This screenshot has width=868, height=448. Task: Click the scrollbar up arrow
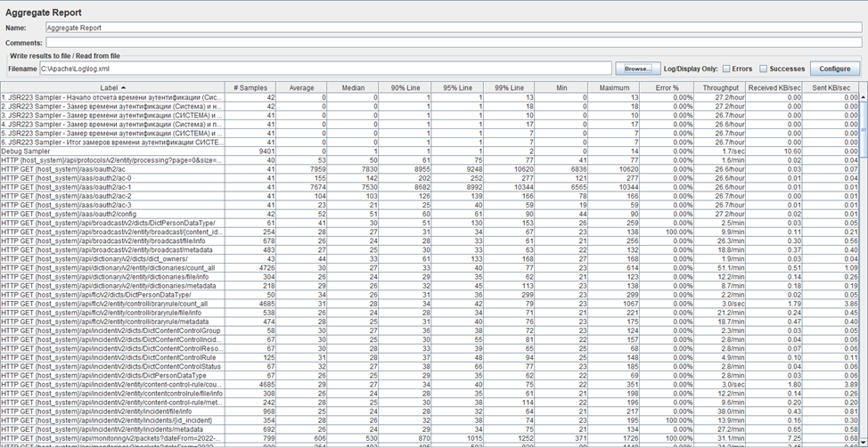(864, 97)
